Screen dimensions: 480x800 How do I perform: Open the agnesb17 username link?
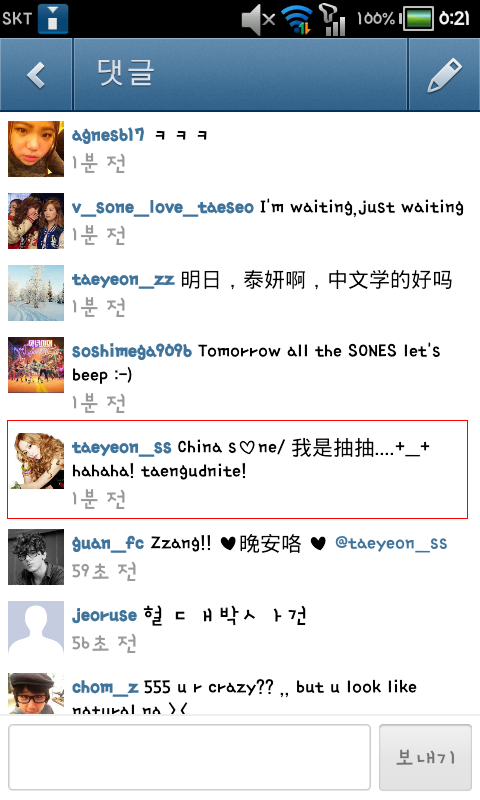[x=108, y=136]
